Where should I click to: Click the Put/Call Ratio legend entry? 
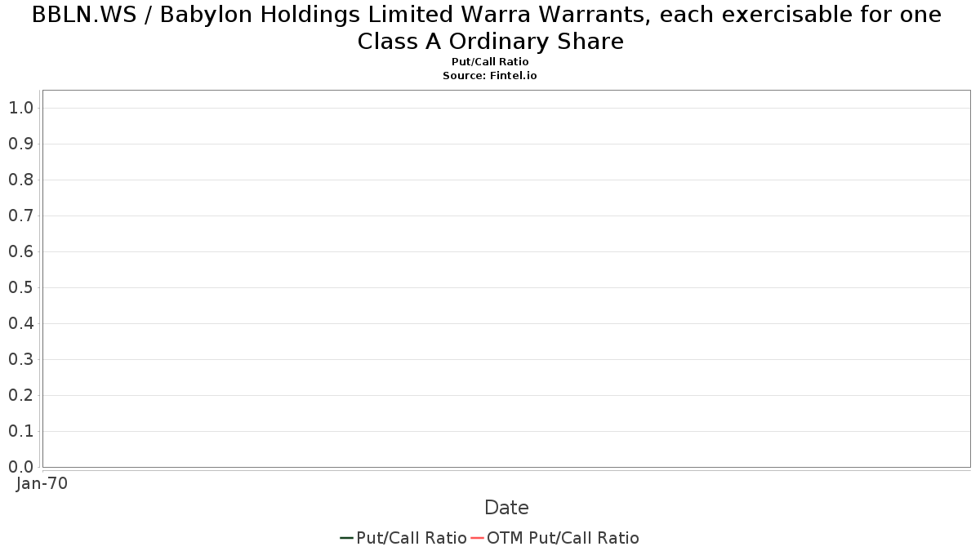pos(403,538)
